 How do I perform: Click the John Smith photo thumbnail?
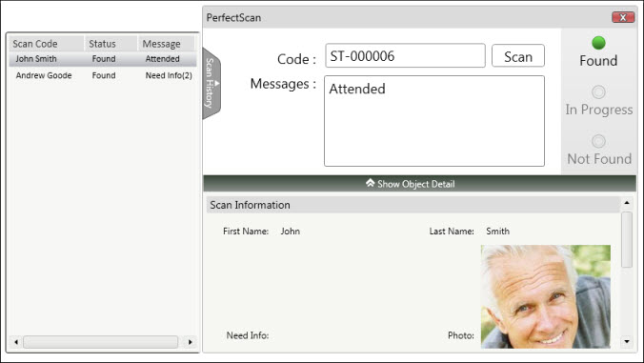tap(546, 296)
